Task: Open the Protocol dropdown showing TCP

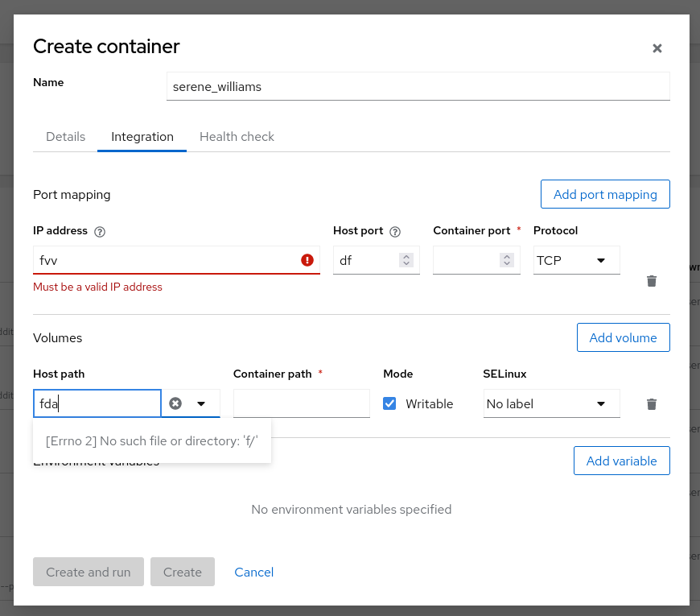Action: coord(576,260)
